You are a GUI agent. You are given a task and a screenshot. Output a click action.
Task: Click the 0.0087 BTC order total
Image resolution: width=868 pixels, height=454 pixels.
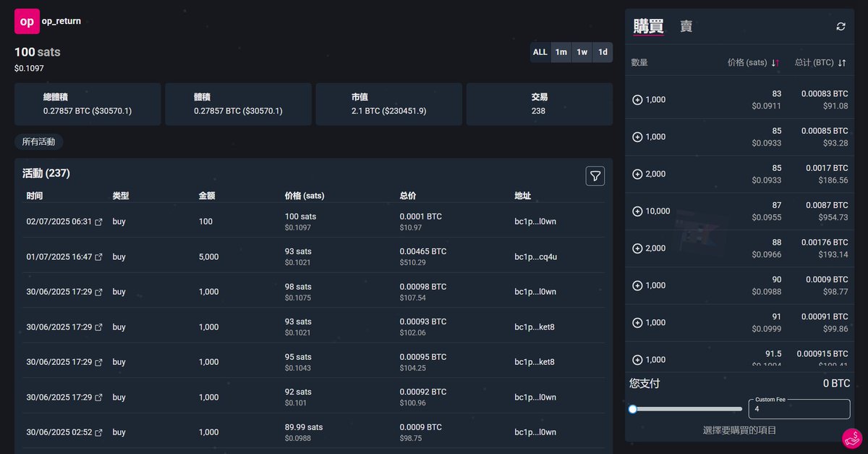(x=827, y=206)
